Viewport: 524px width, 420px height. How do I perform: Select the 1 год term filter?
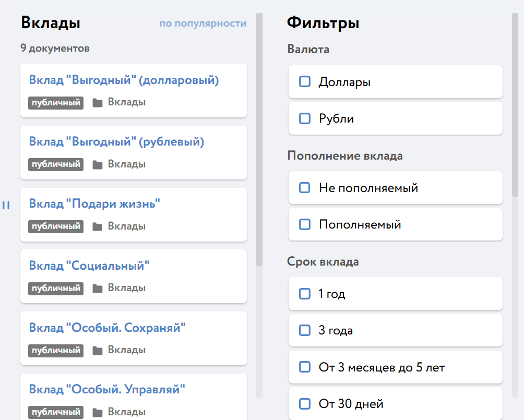(x=305, y=294)
